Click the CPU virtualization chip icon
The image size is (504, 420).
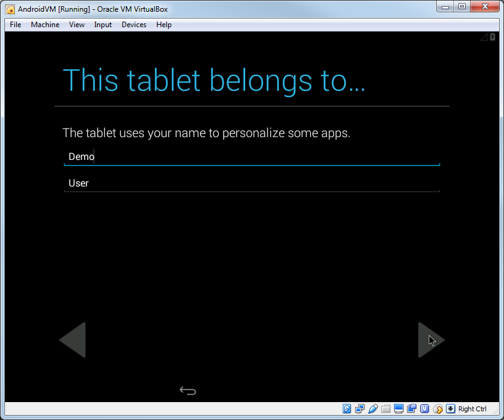424,409
